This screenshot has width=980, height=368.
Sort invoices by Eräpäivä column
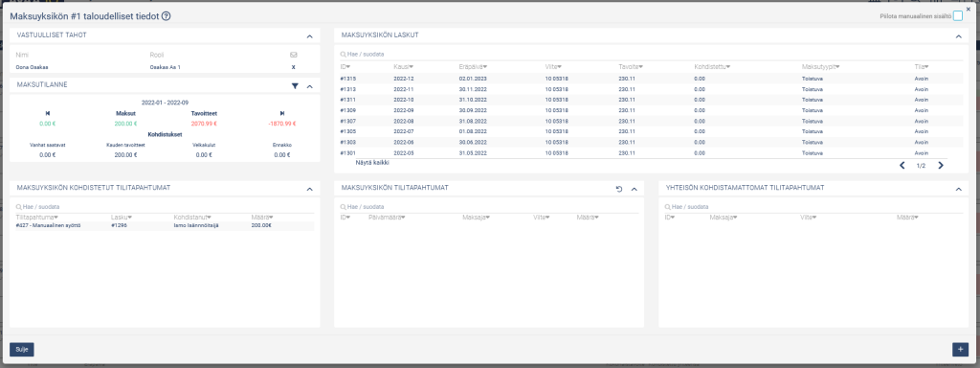coord(473,67)
